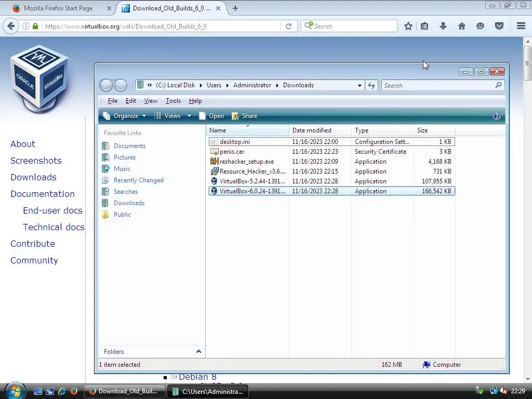This screenshot has width=532, height=399.
Task: Open the Help menu in Explorer
Action: (195, 101)
